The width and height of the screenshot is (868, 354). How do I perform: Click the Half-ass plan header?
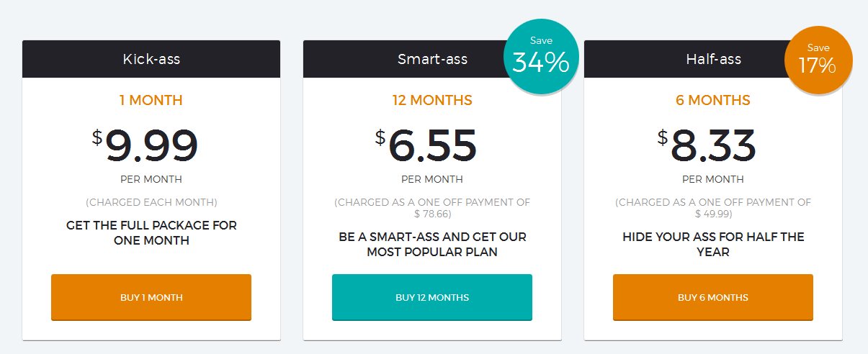coord(713,59)
